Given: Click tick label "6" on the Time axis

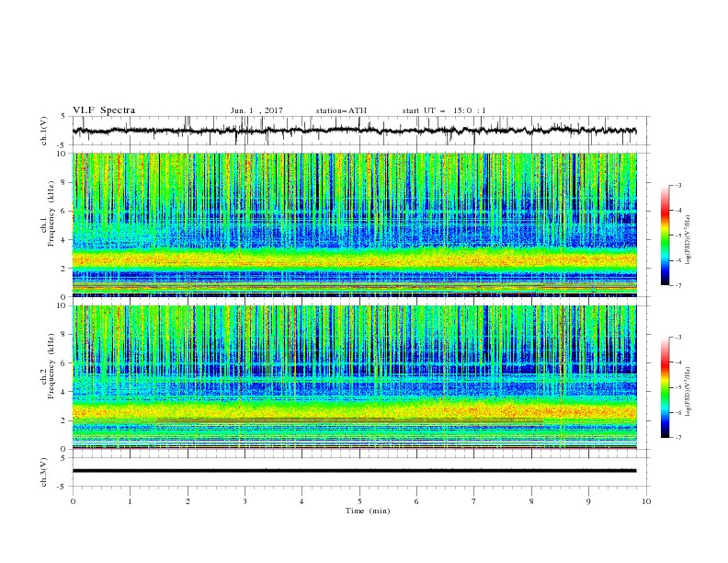Looking at the screenshot, I should tap(416, 501).
